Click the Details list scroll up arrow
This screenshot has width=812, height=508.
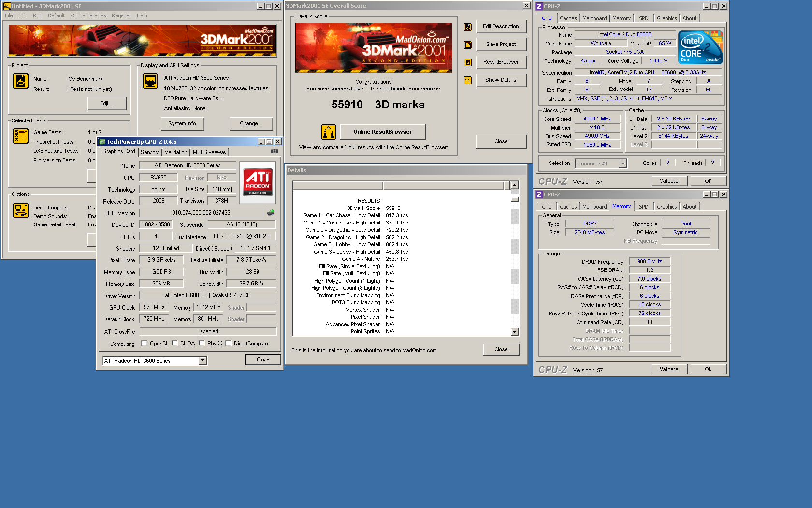(x=514, y=185)
